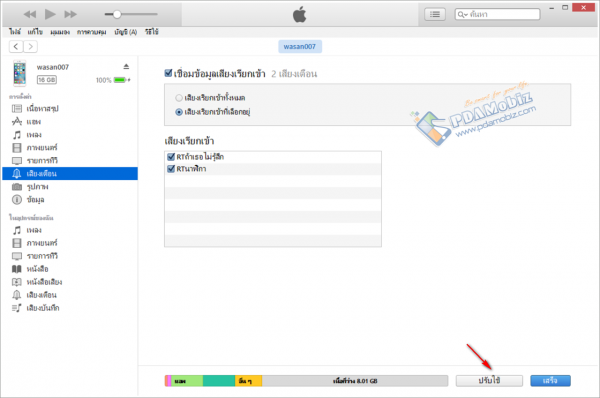Open เสียงบันทึก voice memos on device
Viewport: 600px width, 398px height.
coord(69,308)
